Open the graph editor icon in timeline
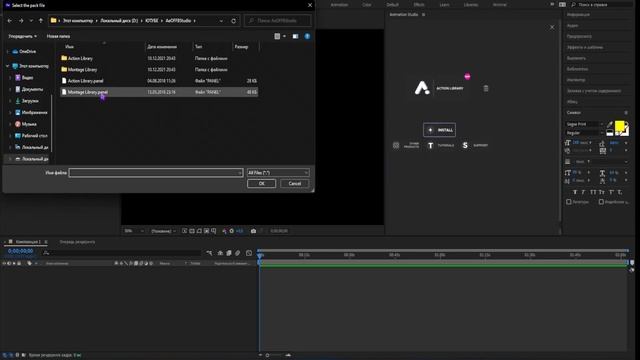 coord(249,253)
